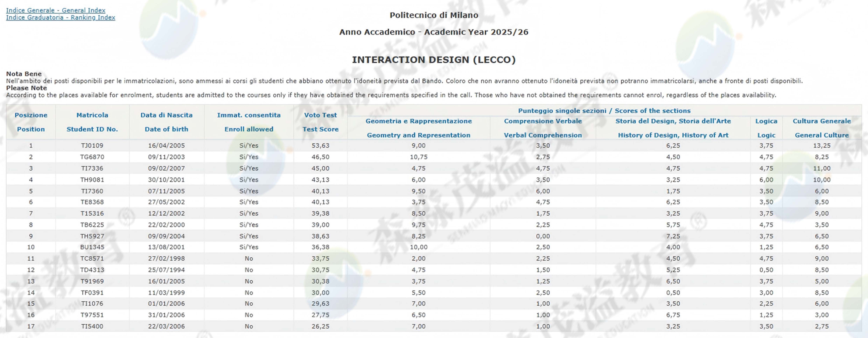Click the Storia del Design, Storia dell'Arte header
Image resolution: width=868 pixels, height=338 pixels.
coord(673,128)
